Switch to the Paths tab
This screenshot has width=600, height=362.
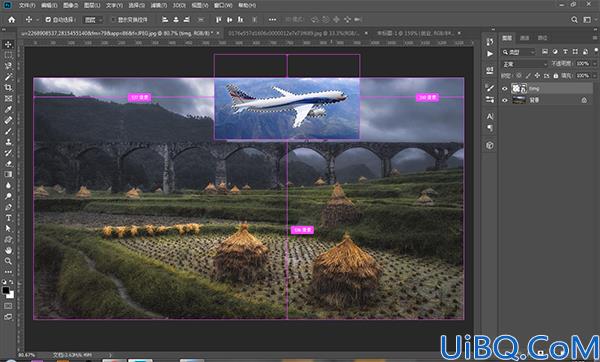pyautogui.click(x=542, y=38)
